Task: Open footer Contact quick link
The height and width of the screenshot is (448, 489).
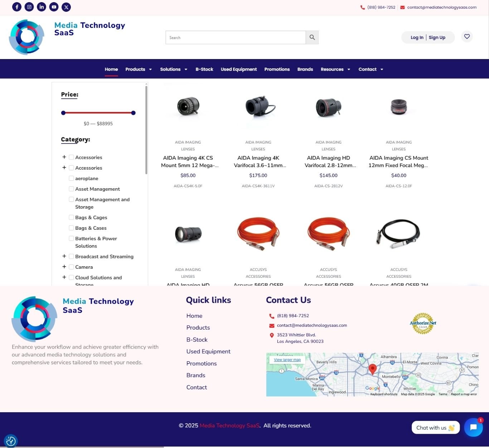Action: coord(197,387)
